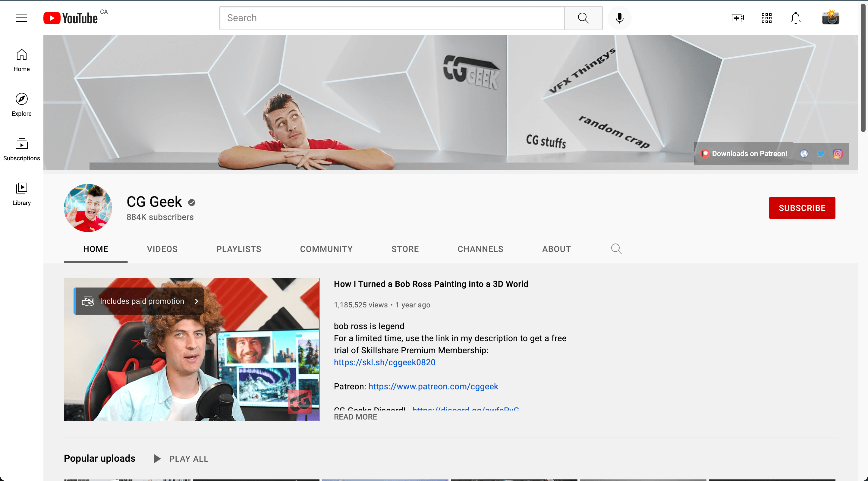Screen dimensions: 868x481
Task: Switch to the PLAYLISTS tab
Action: [x=239, y=249]
